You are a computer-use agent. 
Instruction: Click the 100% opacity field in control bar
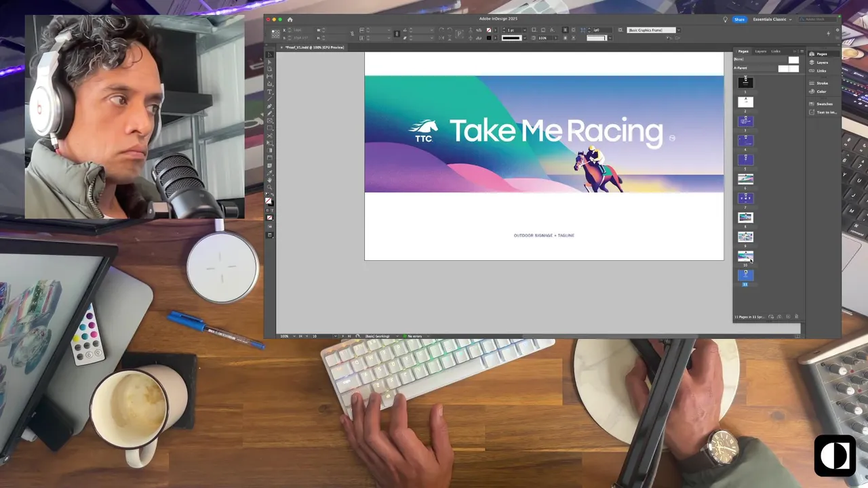(545, 38)
